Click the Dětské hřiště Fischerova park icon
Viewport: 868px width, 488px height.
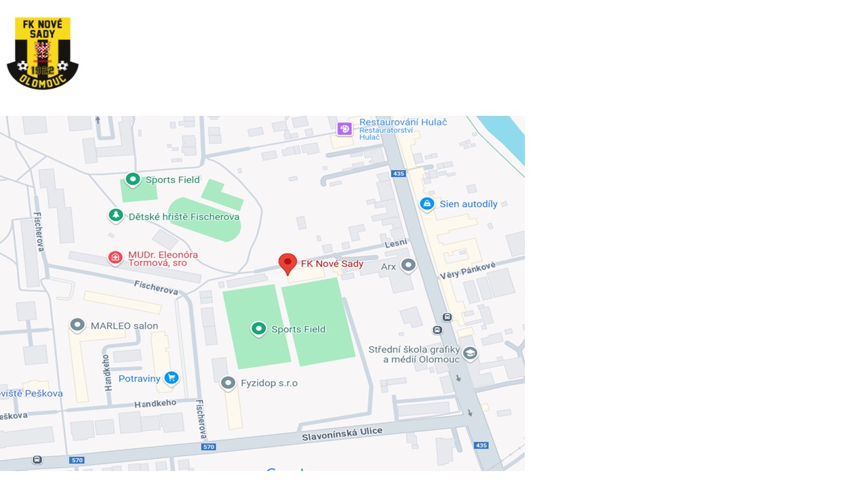pyautogui.click(x=116, y=216)
